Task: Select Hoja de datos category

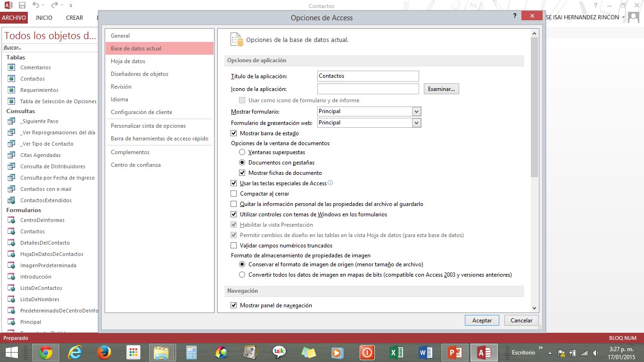Action: coord(159,61)
